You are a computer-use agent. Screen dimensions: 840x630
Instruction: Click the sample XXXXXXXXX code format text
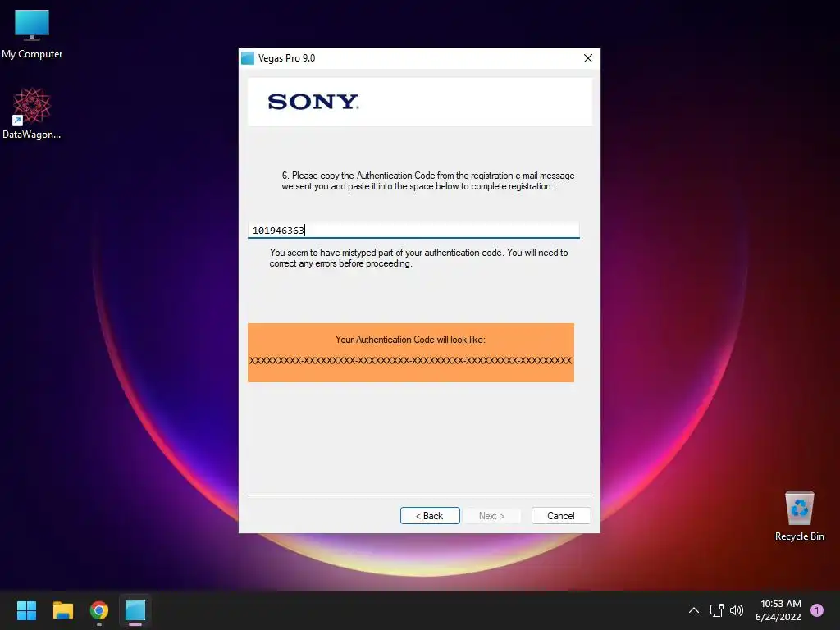coord(411,361)
